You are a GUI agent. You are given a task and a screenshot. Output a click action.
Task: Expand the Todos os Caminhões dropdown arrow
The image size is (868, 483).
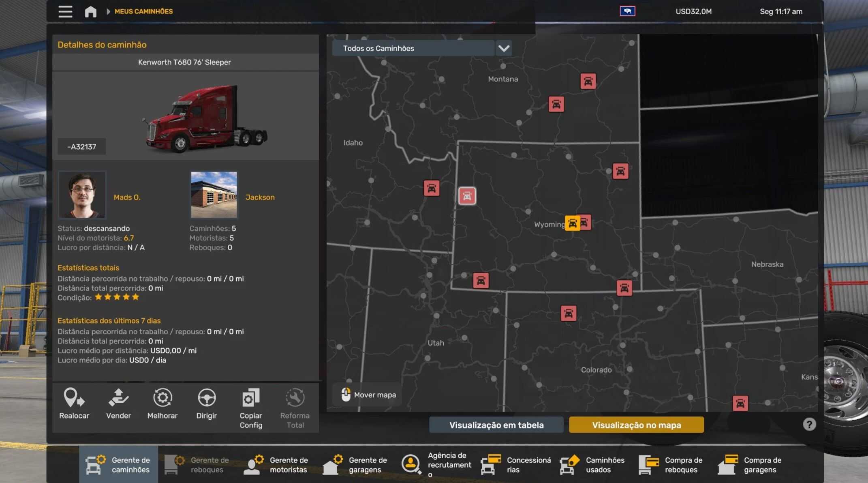point(504,48)
